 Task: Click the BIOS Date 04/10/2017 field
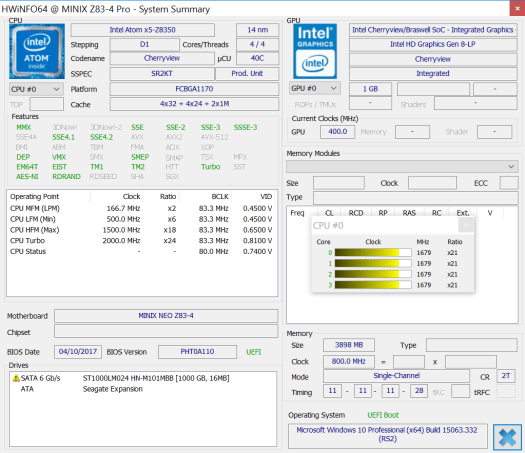coord(78,352)
